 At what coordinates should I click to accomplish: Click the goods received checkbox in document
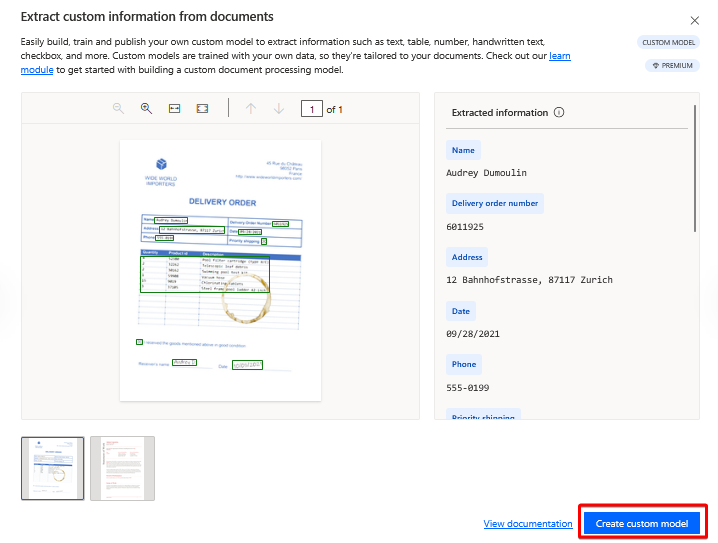[139, 342]
